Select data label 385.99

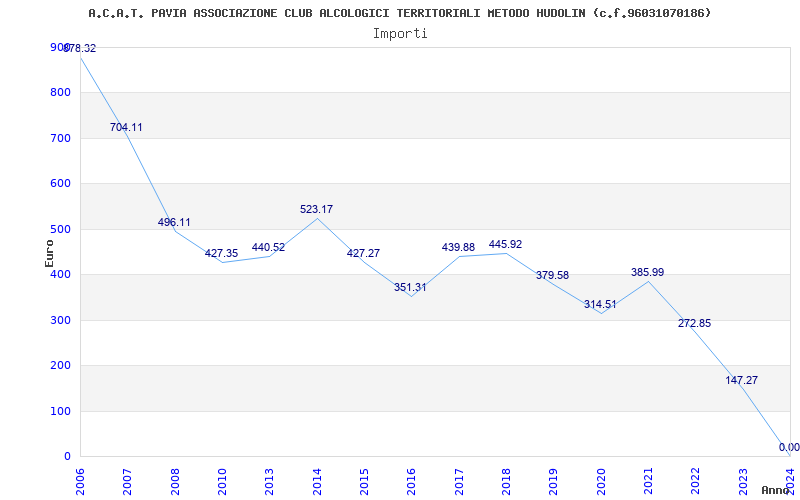pos(647,272)
